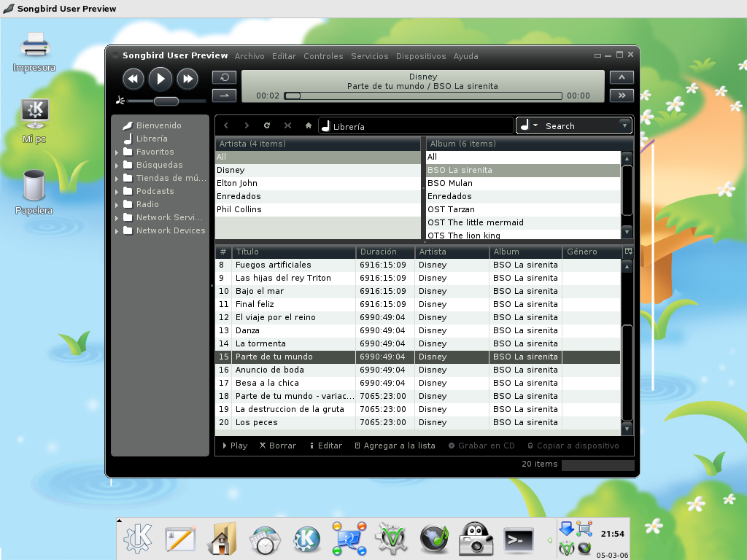
Task: Click track list scrollbar up arrow
Action: (x=627, y=267)
